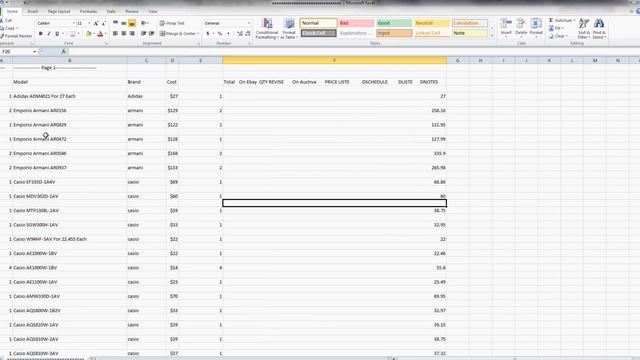Decrease font size with Shrink Font

pos(104,23)
